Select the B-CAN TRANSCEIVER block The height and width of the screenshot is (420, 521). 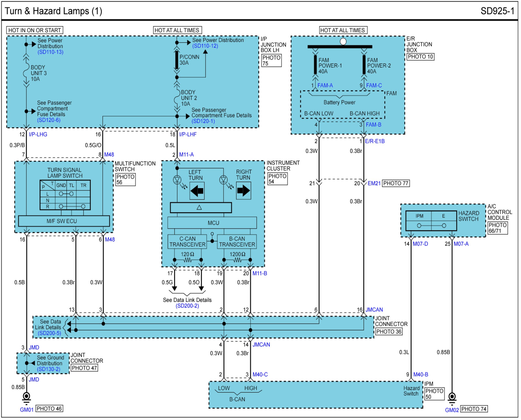coord(237,242)
